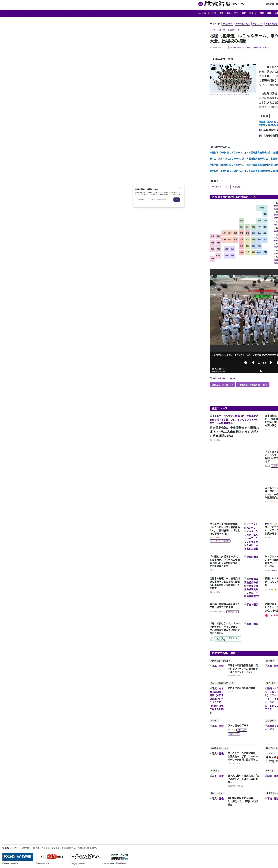The height and width of the screenshot is (868, 278).
Task: Select the スポーツ navigation tab
Action: [x=253, y=13]
